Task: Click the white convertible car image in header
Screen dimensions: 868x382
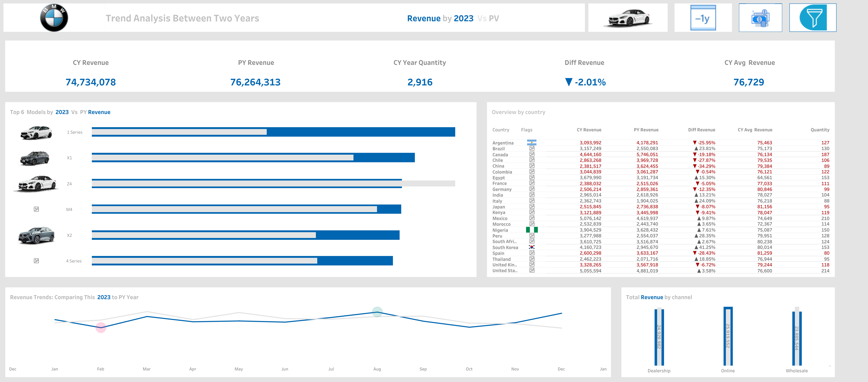Action: click(x=628, y=18)
